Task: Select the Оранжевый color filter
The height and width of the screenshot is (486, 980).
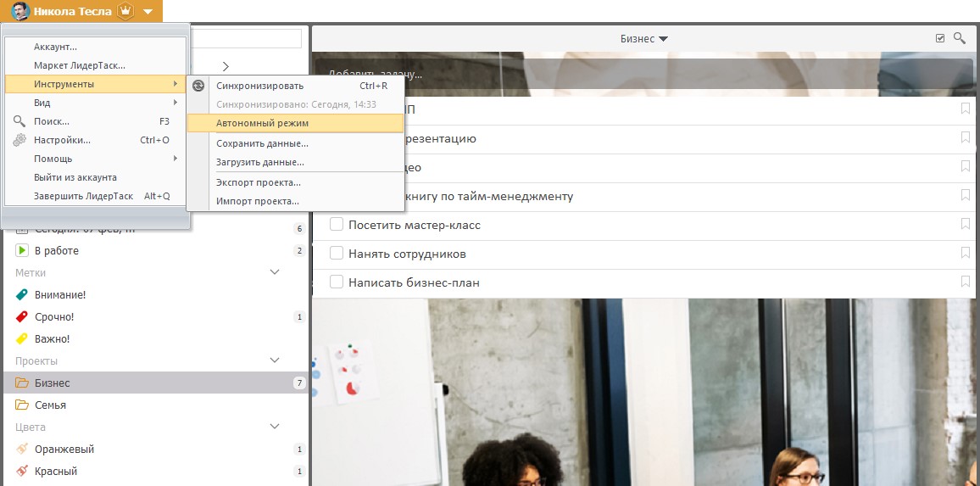Action: [x=155, y=449]
